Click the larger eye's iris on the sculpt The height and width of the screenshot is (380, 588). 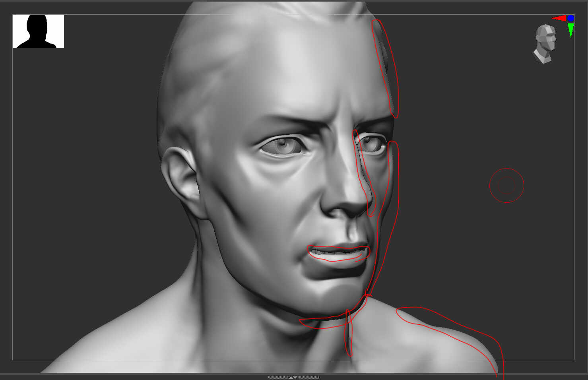pos(284,145)
